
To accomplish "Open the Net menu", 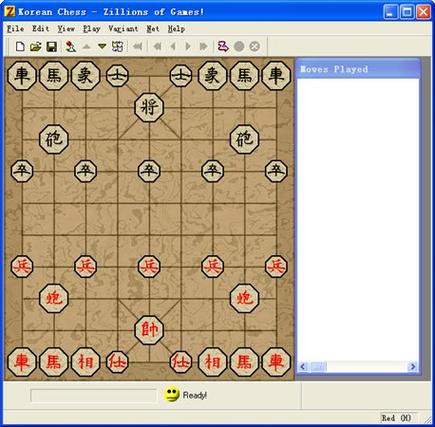I will 153,29.
